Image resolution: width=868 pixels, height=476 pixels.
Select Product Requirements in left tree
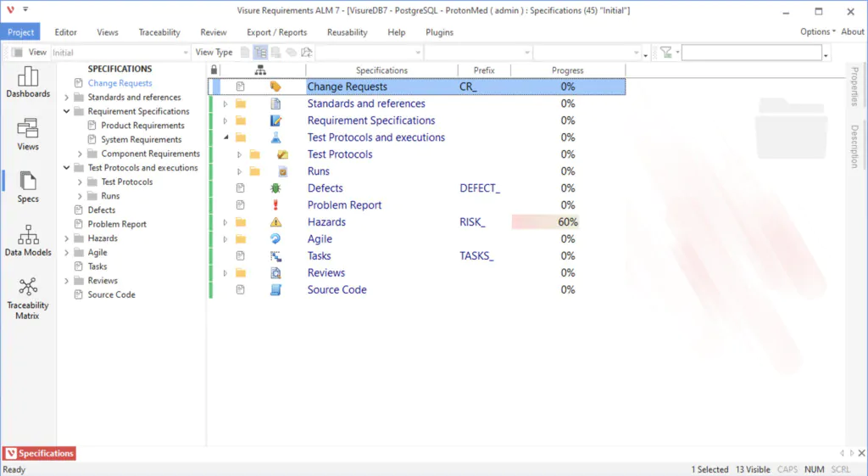(x=142, y=126)
